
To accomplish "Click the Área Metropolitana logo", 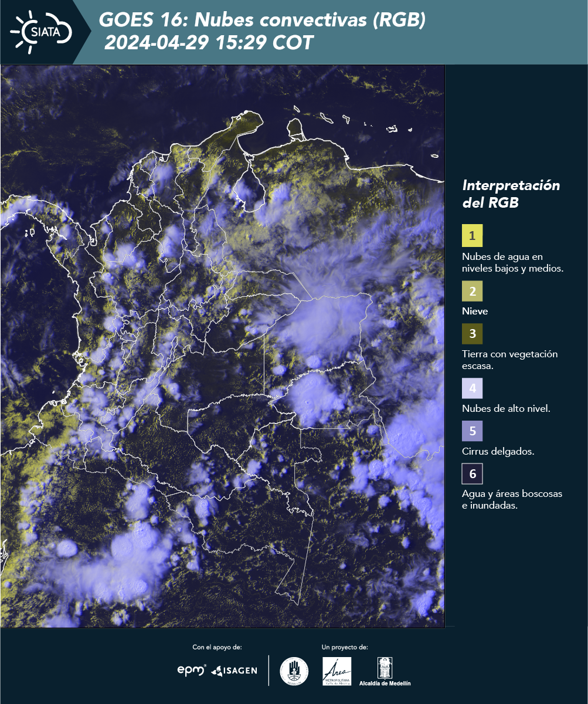I will click(337, 671).
